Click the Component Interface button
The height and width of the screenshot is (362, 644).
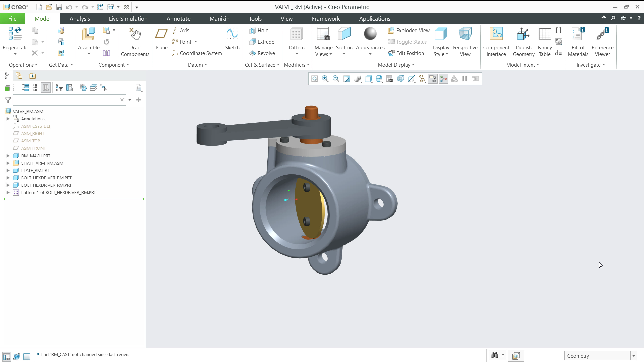point(496,42)
